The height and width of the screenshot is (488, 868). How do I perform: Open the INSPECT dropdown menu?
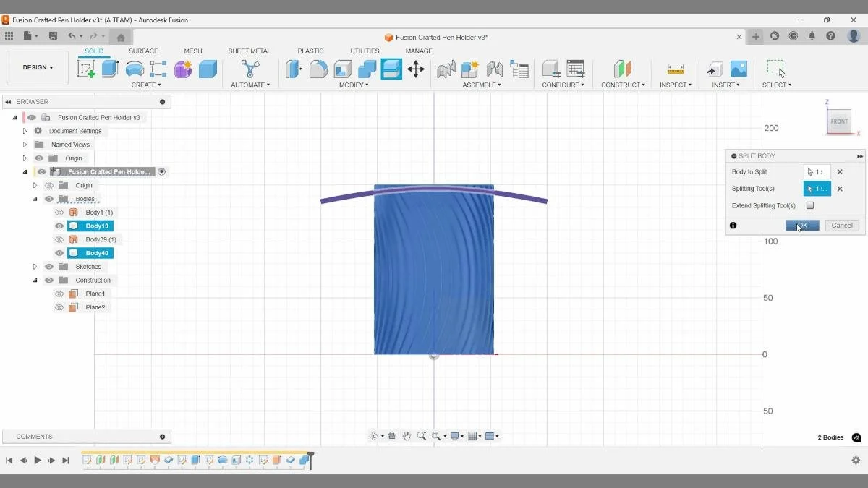[x=676, y=85]
